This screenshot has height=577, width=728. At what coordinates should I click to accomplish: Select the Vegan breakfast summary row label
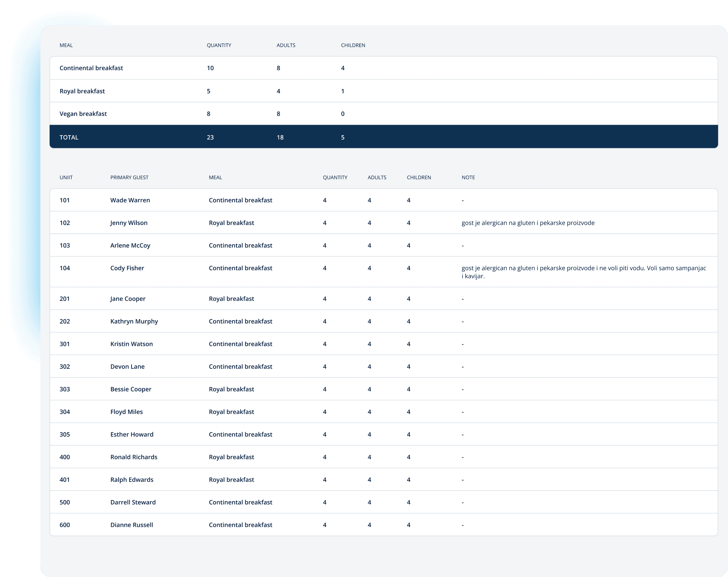(83, 114)
